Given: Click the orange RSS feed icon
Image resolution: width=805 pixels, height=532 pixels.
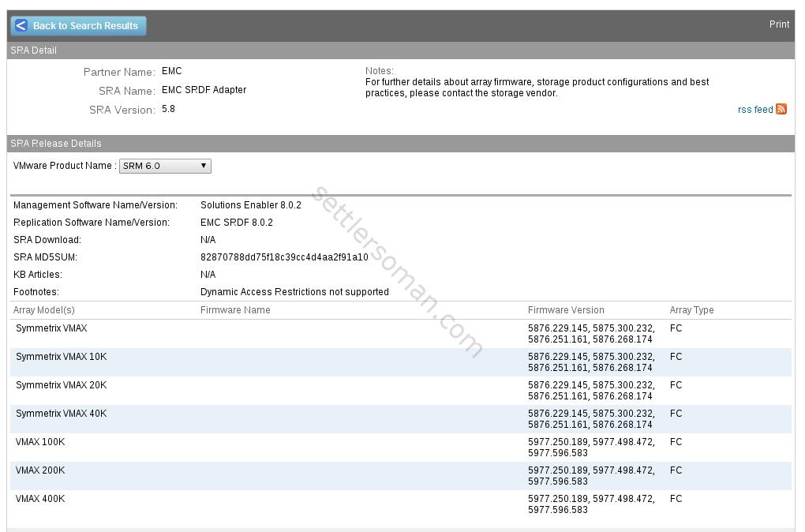Looking at the screenshot, I should click(781, 109).
